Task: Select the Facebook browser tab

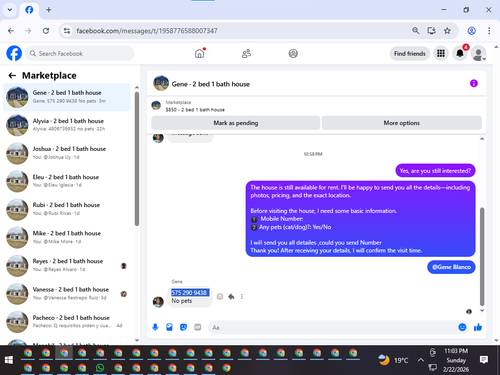Action: coord(29,10)
